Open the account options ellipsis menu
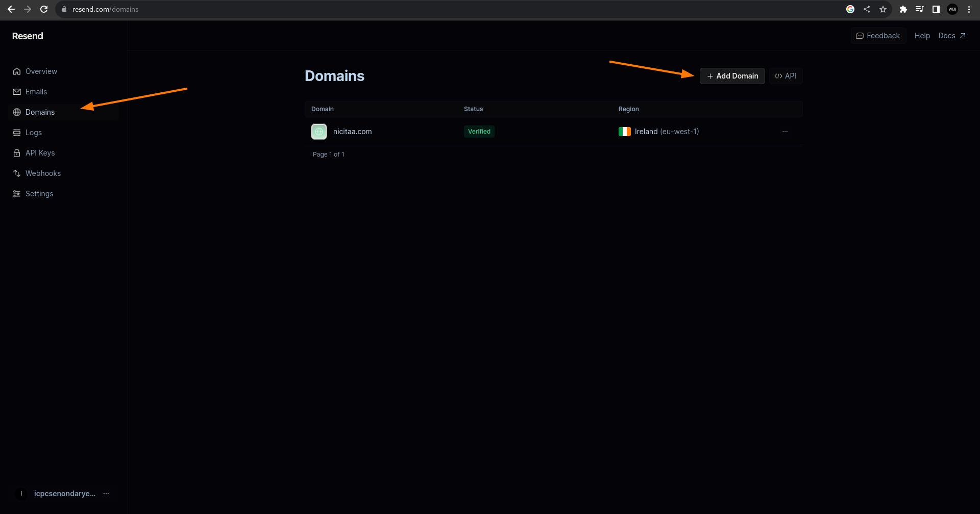Image resolution: width=980 pixels, height=514 pixels. (106, 494)
